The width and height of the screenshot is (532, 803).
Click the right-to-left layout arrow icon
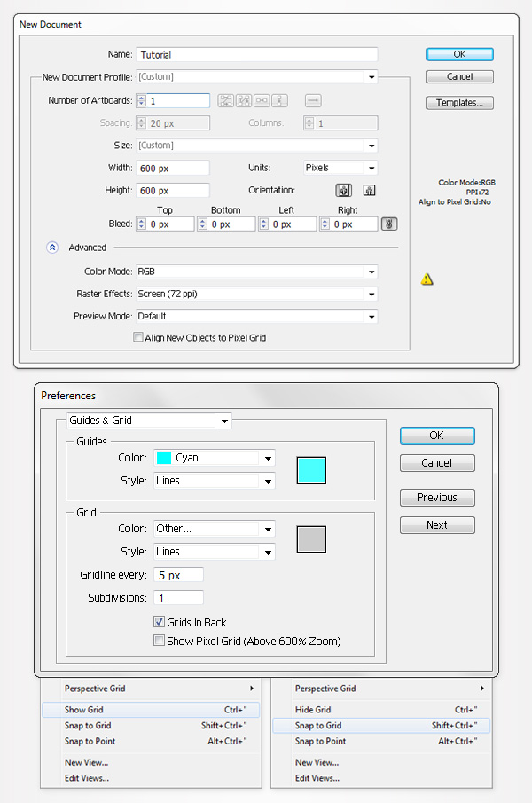point(313,101)
